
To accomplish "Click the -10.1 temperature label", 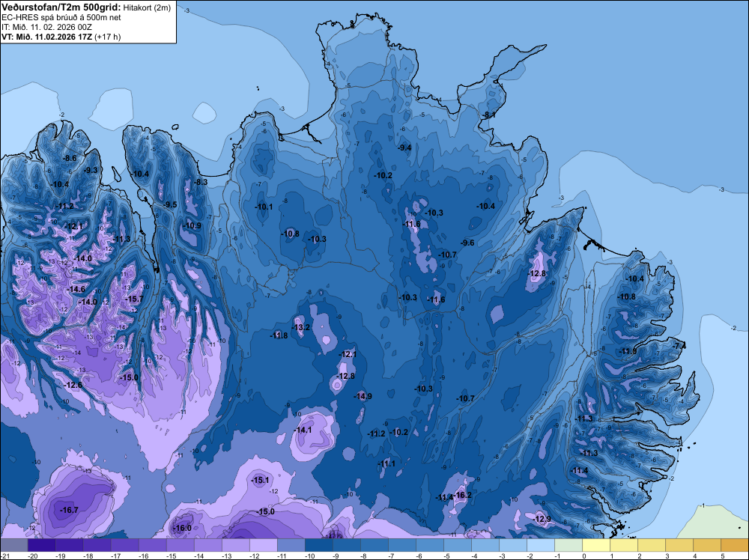I will pyautogui.click(x=264, y=207).
